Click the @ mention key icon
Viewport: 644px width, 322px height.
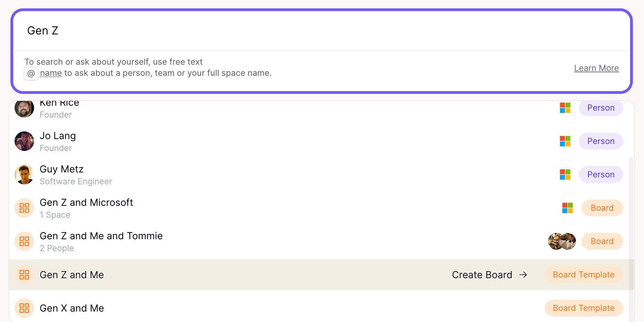(31, 73)
